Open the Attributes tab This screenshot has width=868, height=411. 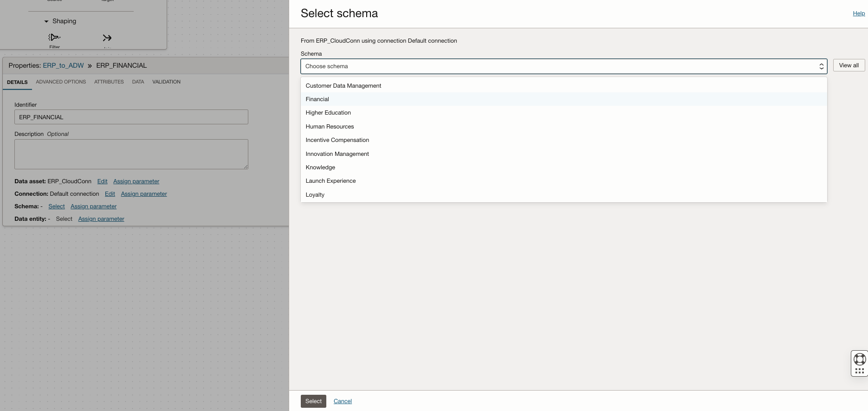coord(109,82)
